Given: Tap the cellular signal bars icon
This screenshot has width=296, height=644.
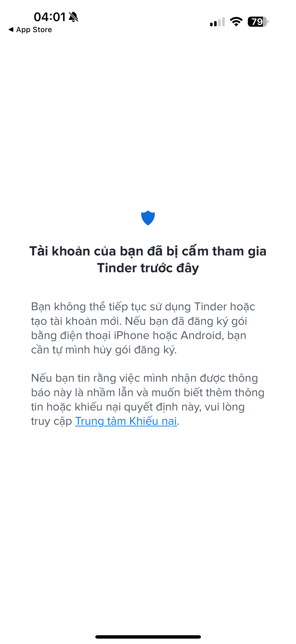Looking at the screenshot, I should (217, 22).
